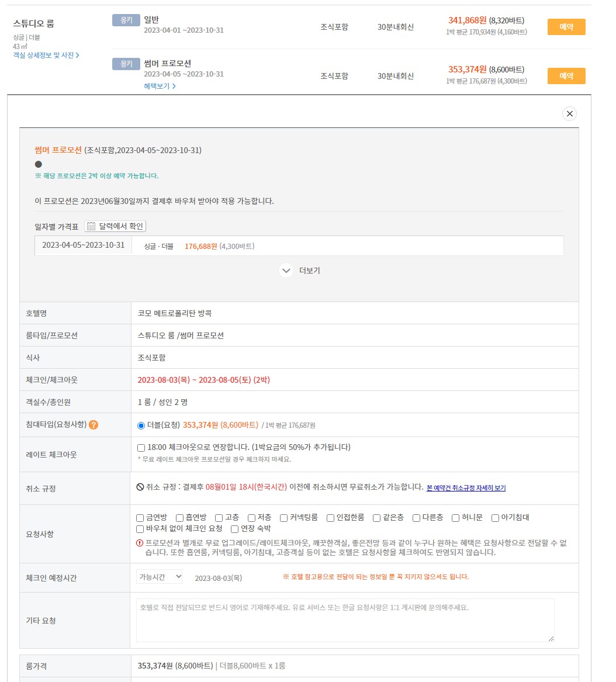Check the 아기침대 request option
The image size is (616, 682).
[x=495, y=518]
